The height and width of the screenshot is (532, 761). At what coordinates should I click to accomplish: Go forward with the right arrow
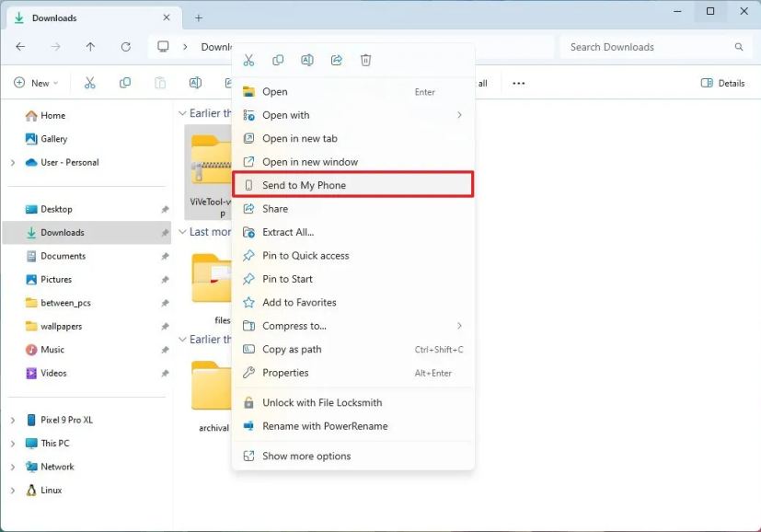(56, 47)
